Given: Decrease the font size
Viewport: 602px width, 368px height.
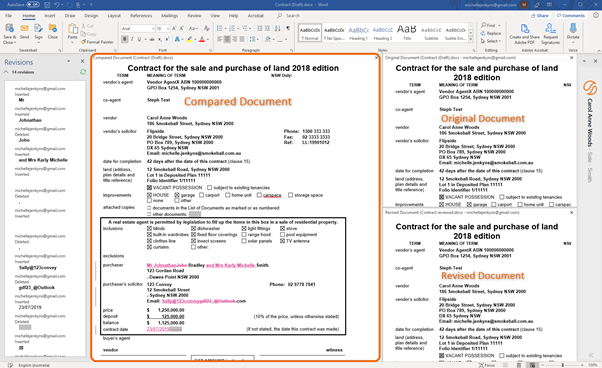Looking at the screenshot, I should coord(182,28).
